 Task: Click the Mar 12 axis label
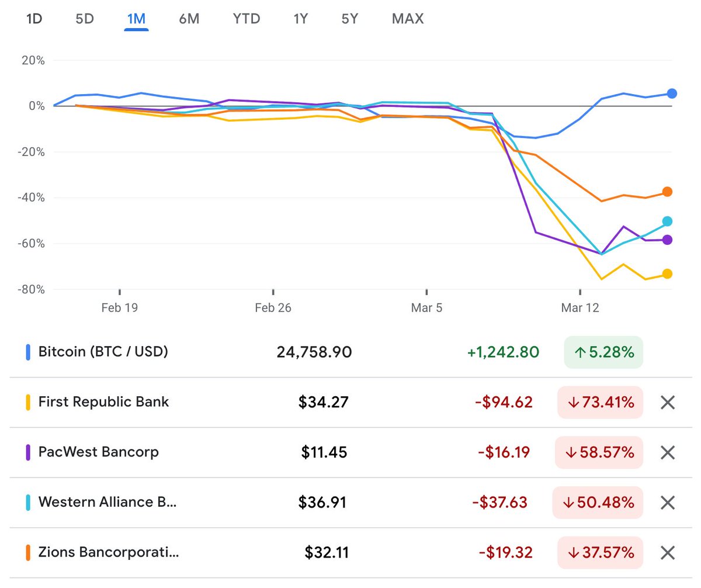point(580,307)
